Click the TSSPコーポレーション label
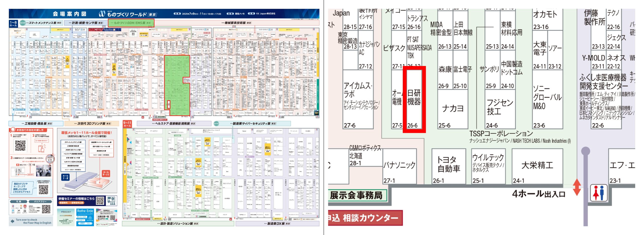 (501, 133)
